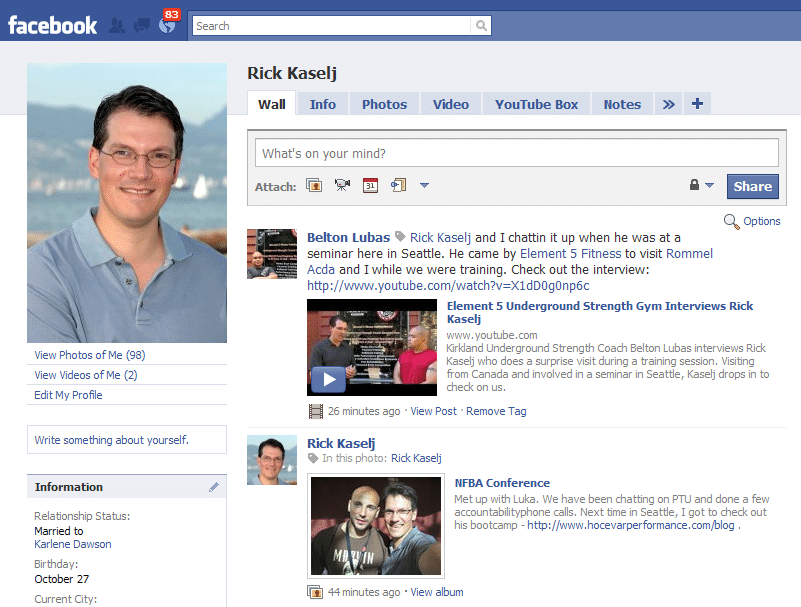Open friend requests icon in header

[117, 26]
